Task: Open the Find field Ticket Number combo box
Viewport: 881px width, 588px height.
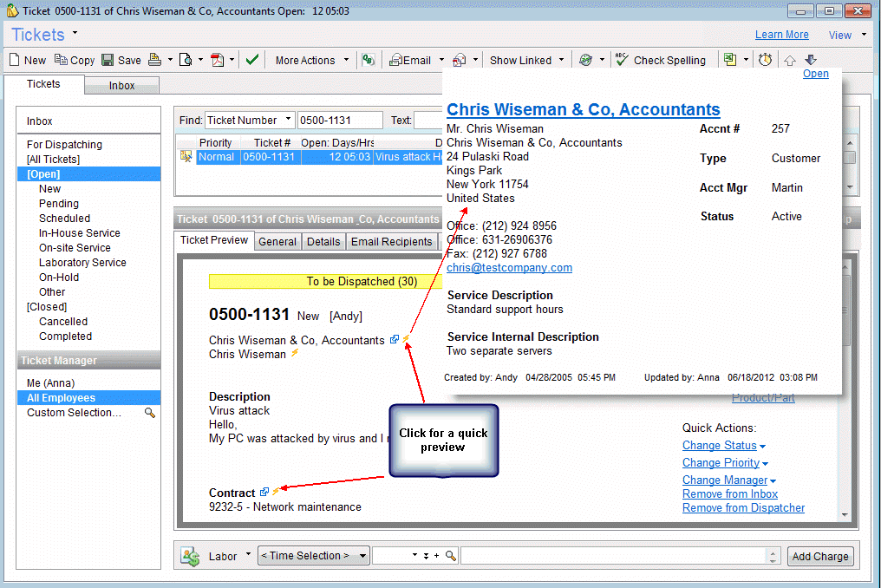Action: tap(249, 120)
